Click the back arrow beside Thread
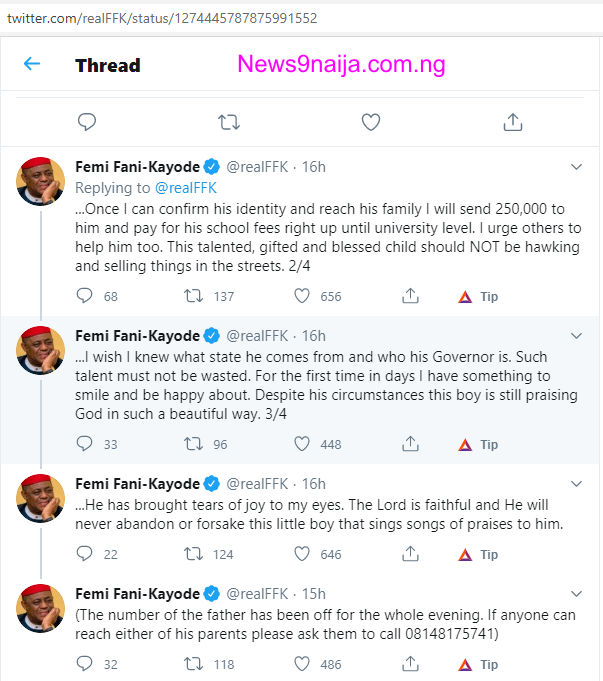603x681 pixels. coord(32,64)
